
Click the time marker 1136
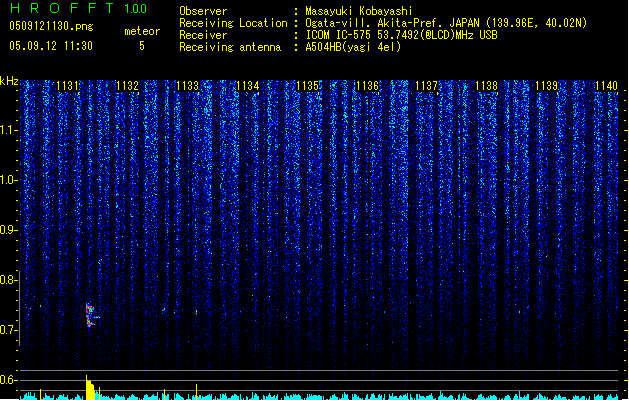[x=367, y=86]
